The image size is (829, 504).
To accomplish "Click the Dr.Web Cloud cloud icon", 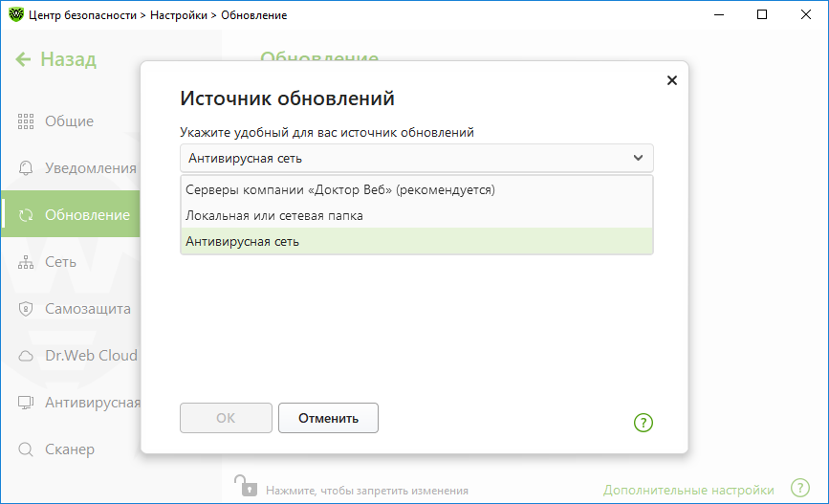I will click(x=26, y=356).
